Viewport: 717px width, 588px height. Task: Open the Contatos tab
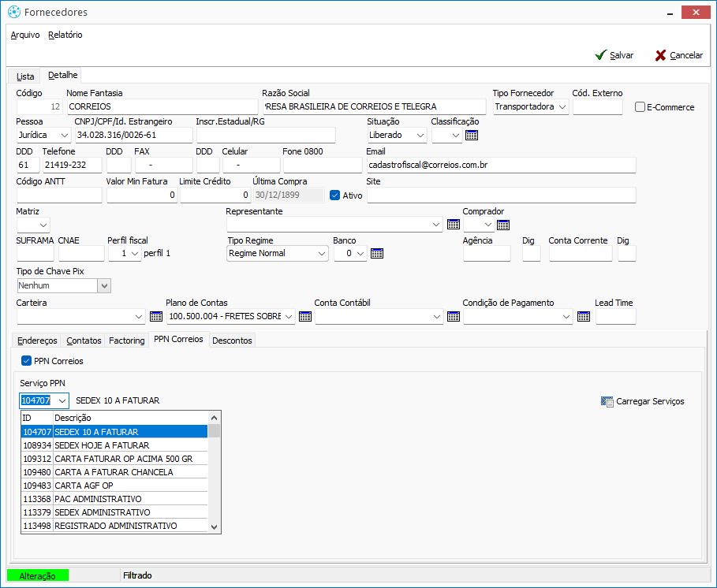84,341
